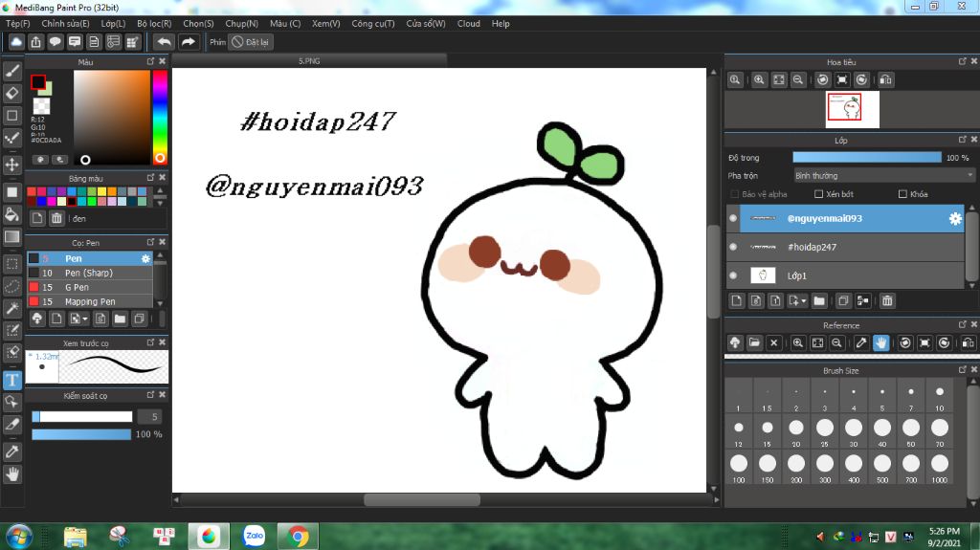This screenshot has width=980, height=550.
Task: Enable the Xén bớt clipping checkbox
Action: pyautogui.click(x=818, y=194)
